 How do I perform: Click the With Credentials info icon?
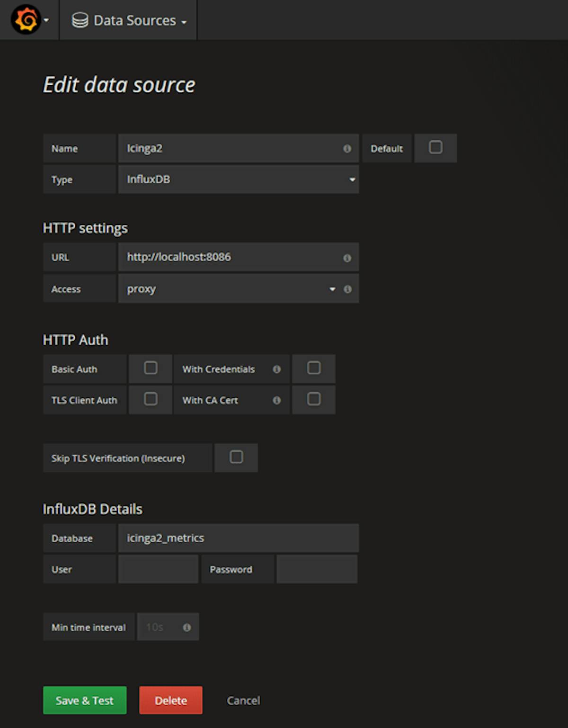pos(277,369)
